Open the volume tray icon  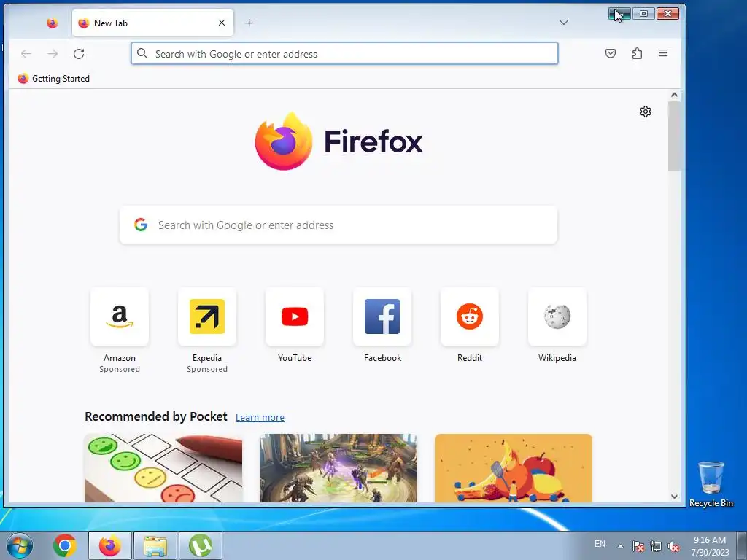pyautogui.click(x=673, y=546)
